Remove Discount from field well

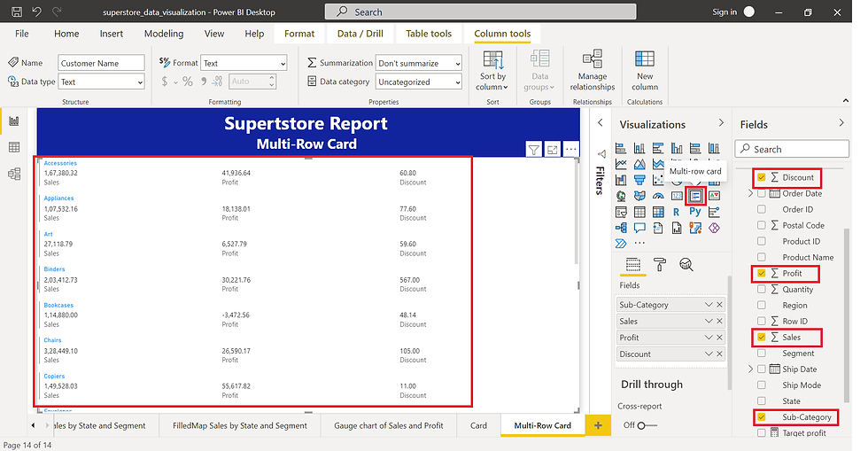(719, 354)
